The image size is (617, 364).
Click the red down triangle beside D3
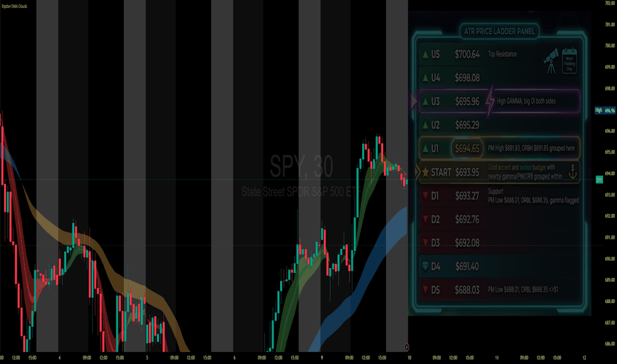tap(426, 242)
